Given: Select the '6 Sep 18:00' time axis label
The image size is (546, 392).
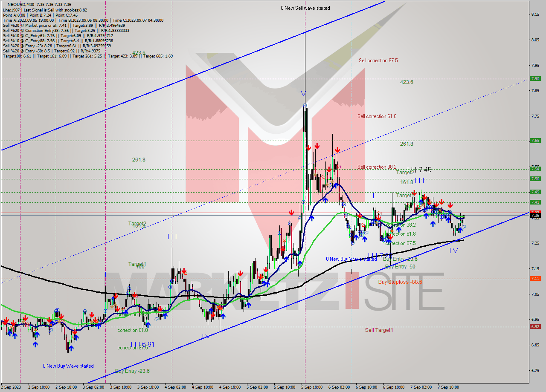Looking at the screenshot, I should 394,387.
